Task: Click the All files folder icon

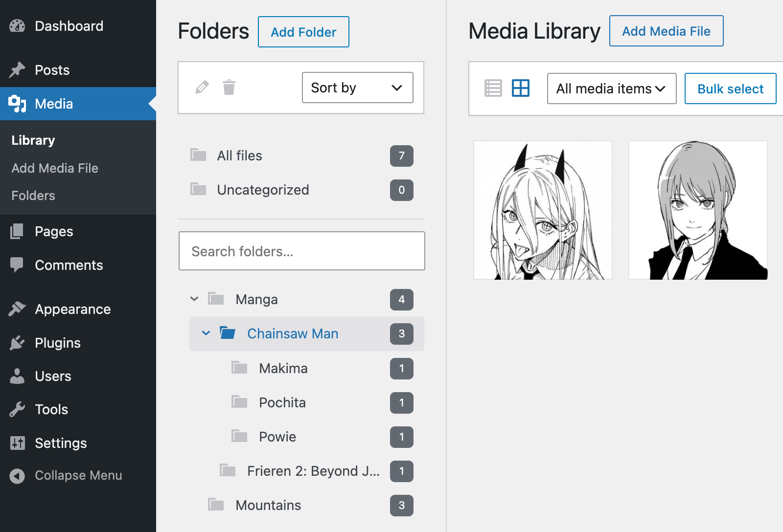Action: tap(198, 155)
